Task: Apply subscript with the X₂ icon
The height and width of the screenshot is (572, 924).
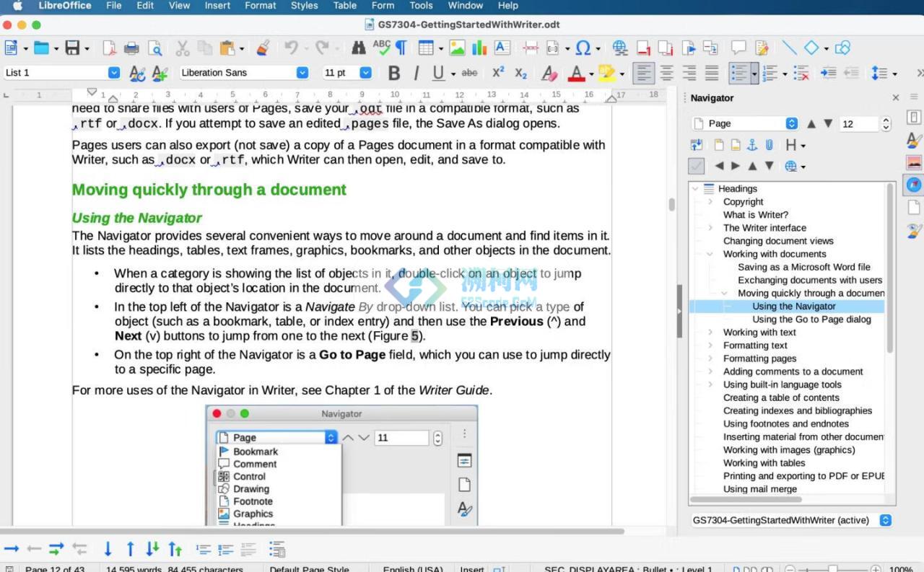Action: [x=520, y=73]
